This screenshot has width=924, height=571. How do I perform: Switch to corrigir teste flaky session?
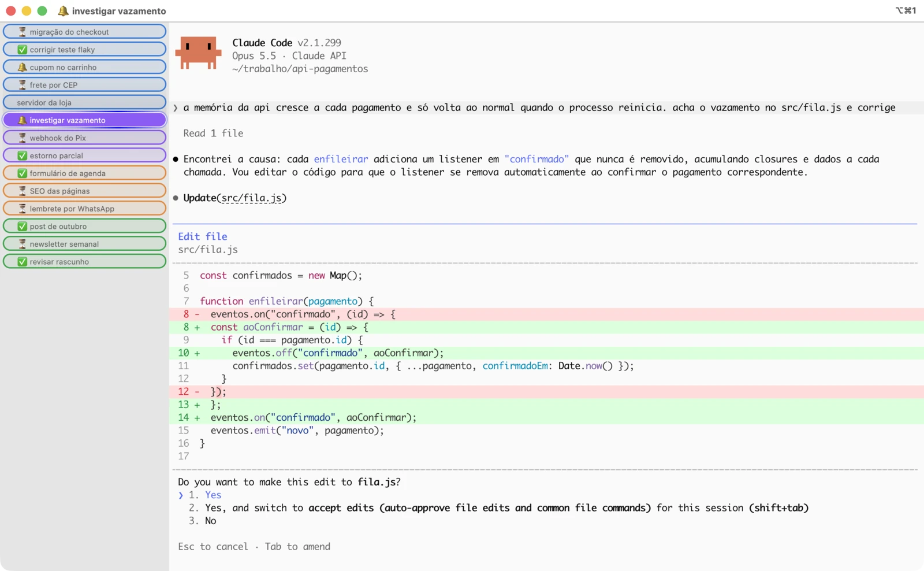(84, 50)
